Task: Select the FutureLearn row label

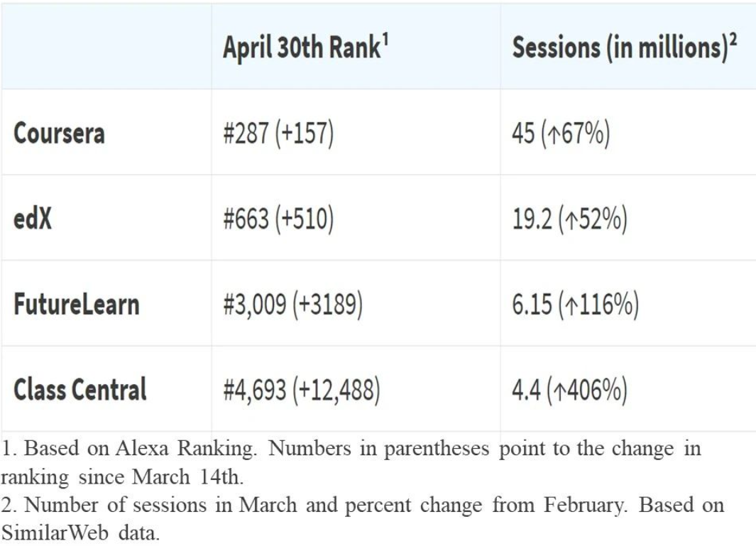Action: (x=77, y=305)
